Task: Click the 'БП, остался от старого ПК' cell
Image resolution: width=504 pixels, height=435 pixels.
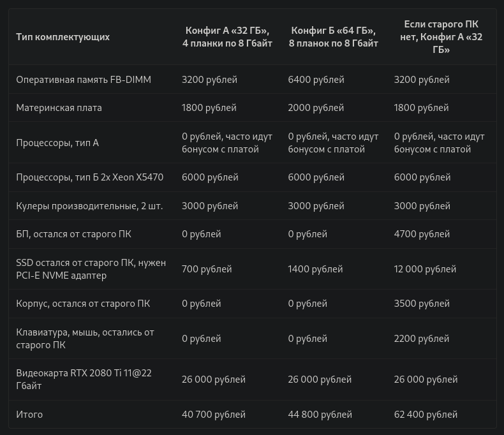Action: coord(73,234)
